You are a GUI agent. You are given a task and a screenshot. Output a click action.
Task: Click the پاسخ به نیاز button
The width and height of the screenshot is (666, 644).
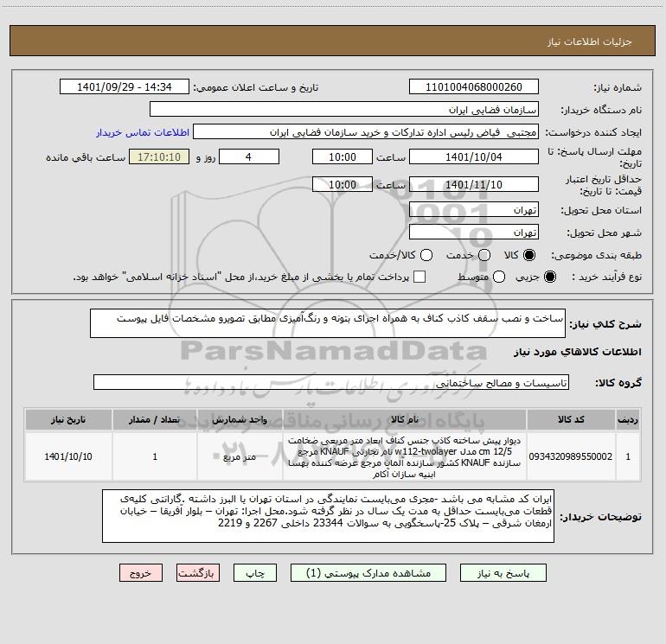(x=503, y=573)
